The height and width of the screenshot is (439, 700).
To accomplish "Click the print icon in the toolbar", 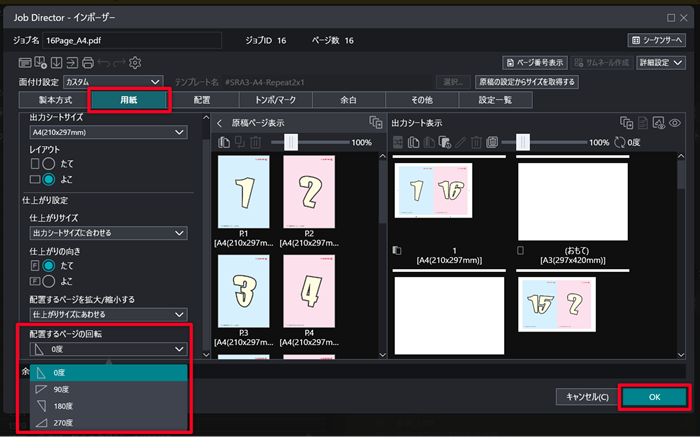I will (88, 63).
